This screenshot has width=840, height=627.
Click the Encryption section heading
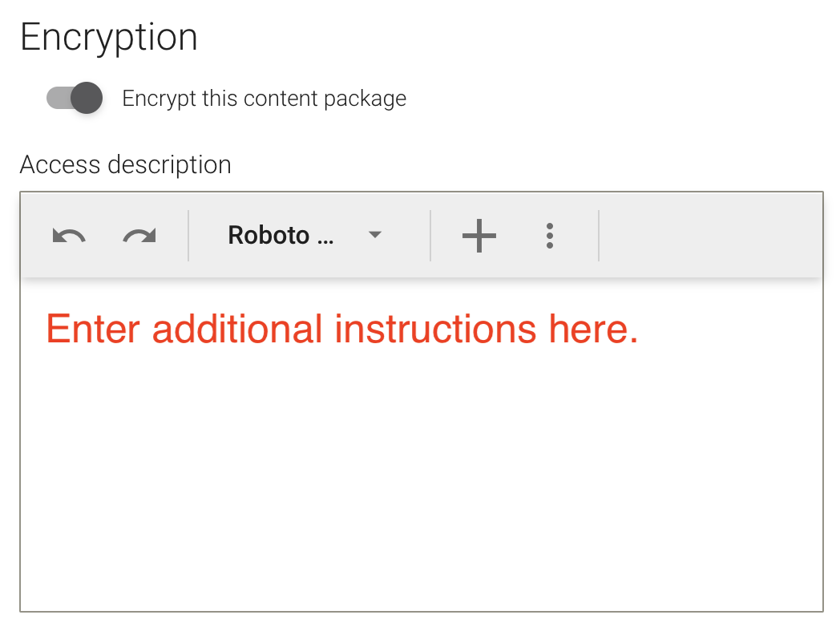tap(109, 38)
